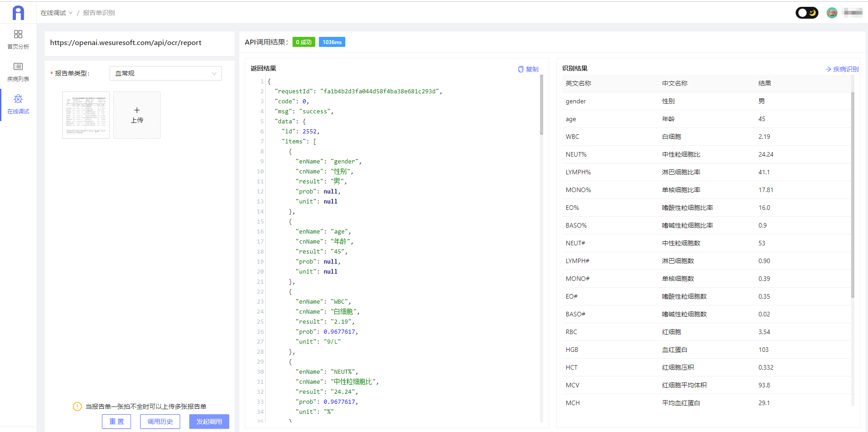Click the user avatar in header

[x=832, y=13]
